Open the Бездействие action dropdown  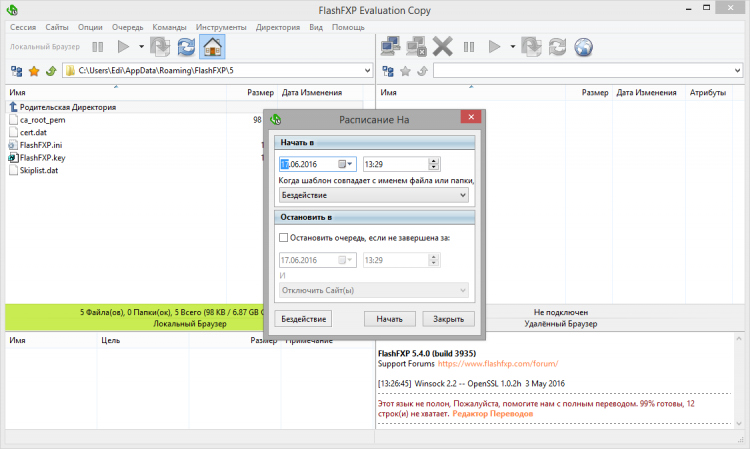pyautogui.click(x=374, y=195)
